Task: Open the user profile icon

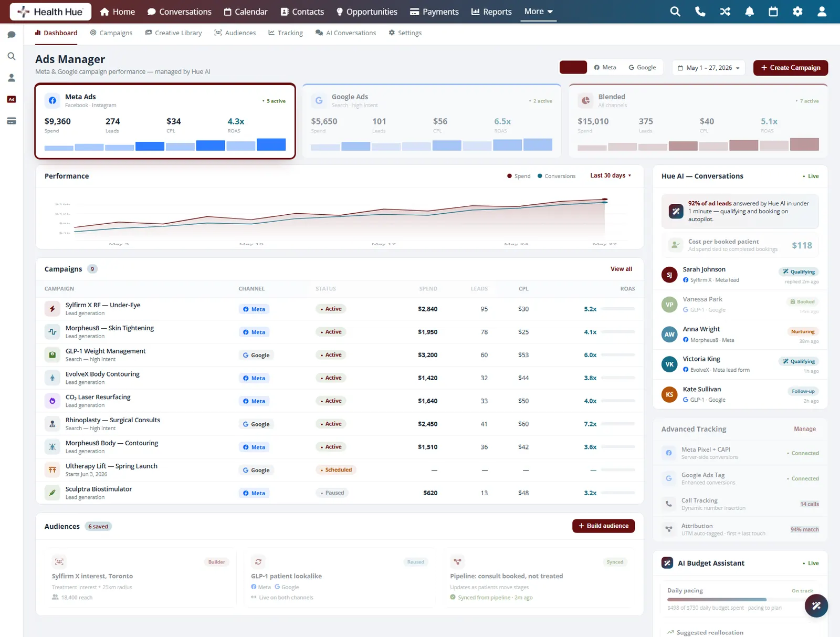Action: (x=822, y=12)
